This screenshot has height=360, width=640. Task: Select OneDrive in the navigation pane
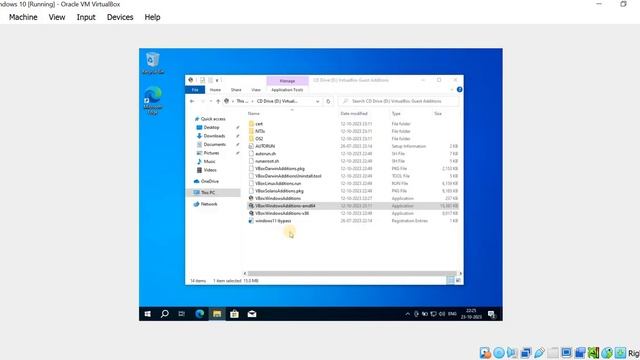[x=209, y=181]
